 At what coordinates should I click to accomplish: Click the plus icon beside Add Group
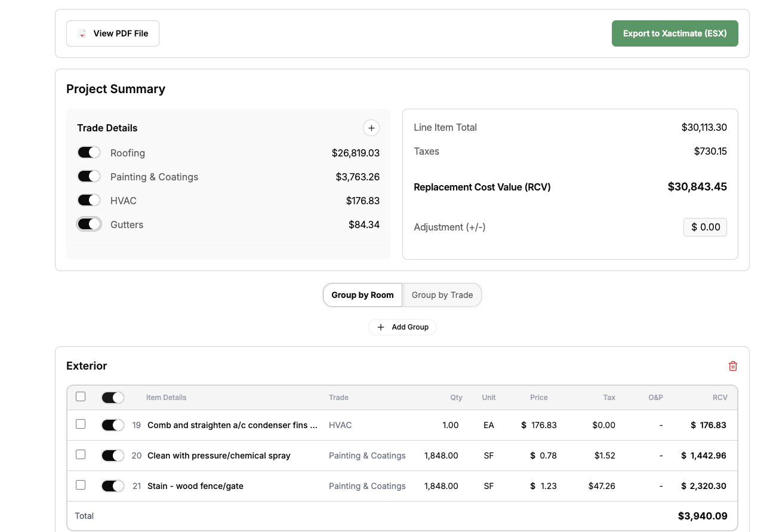tap(381, 327)
